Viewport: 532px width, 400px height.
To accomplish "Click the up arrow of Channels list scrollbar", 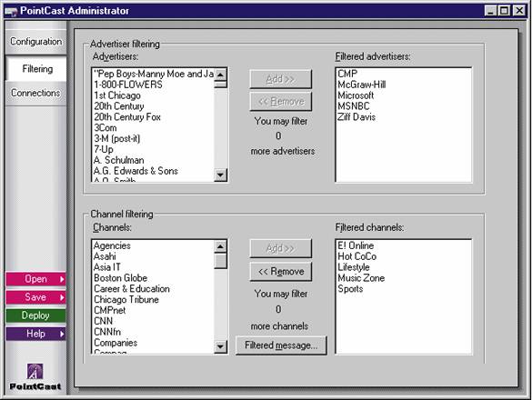I will pyautogui.click(x=221, y=246).
